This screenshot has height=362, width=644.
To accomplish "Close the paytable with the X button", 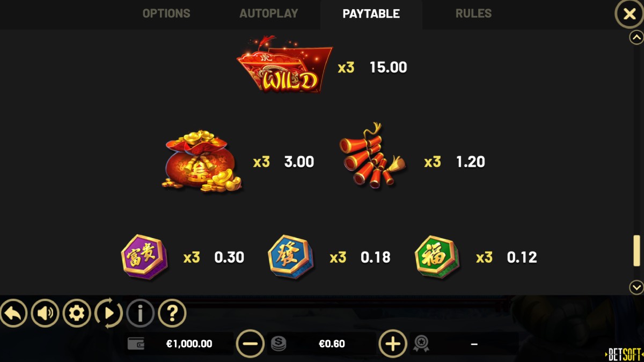I will 629,14.
